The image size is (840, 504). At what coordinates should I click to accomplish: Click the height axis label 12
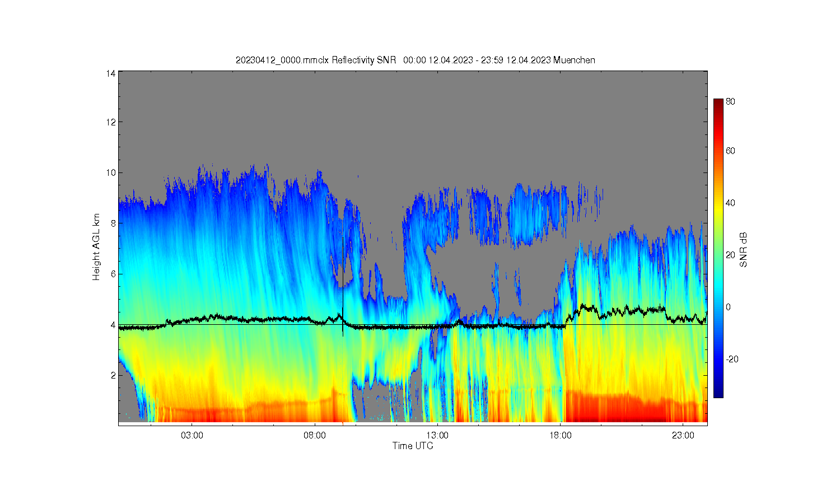pyautogui.click(x=111, y=122)
